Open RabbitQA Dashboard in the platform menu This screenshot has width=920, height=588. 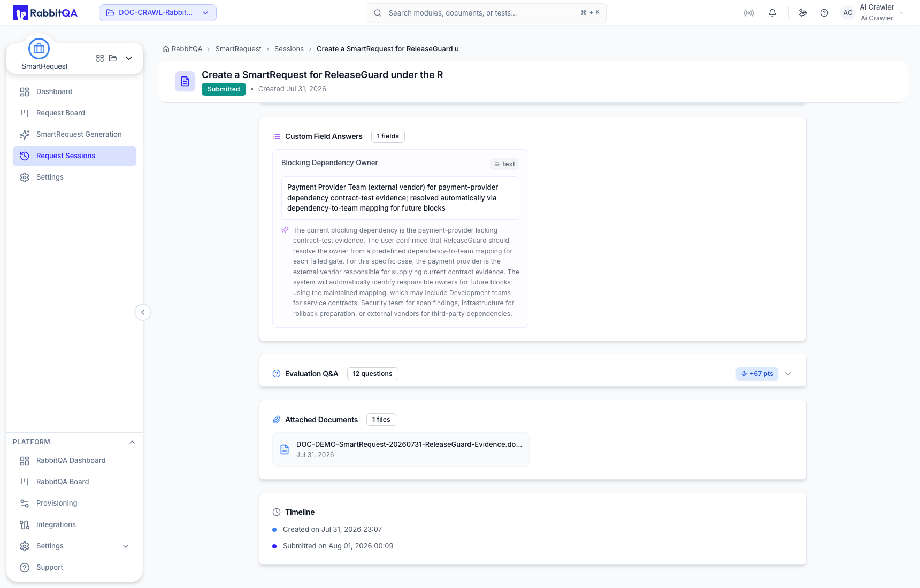74,461
